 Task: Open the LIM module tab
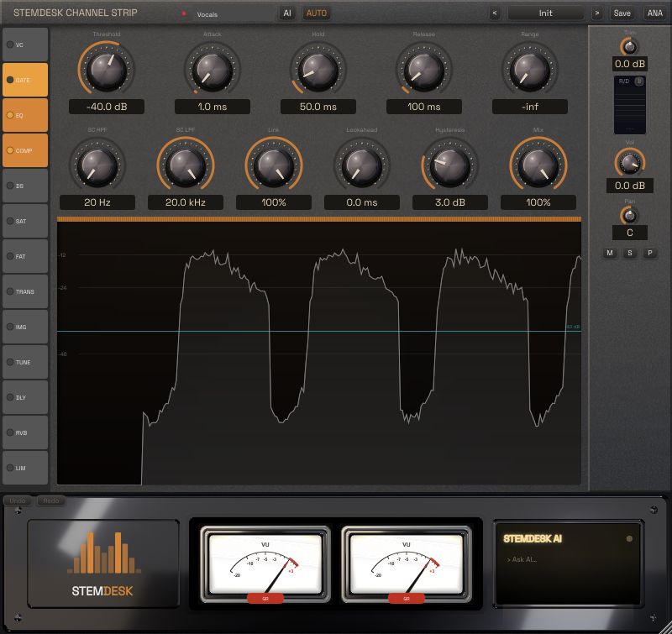pos(25,468)
